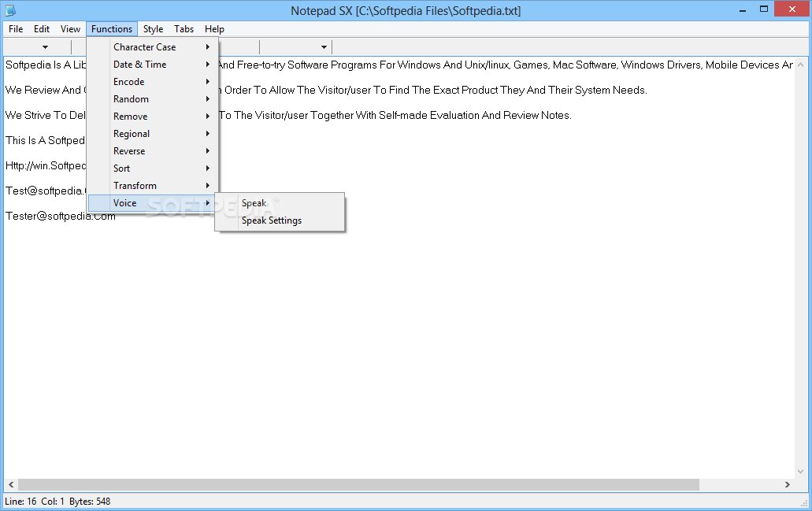Open the File menu
Screen dimensions: 812x511
(x=16, y=29)
